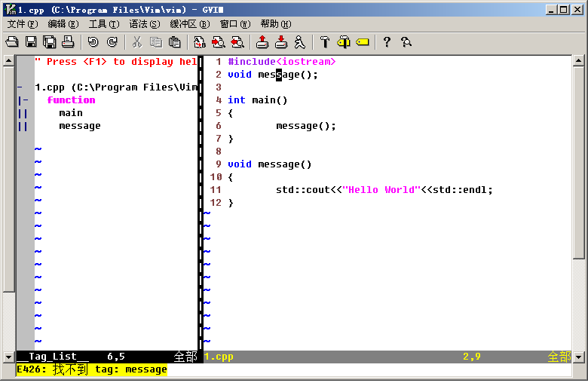Click the right vertical scrollbar thumb
The height and width of the screenshot is (386, 588).
click(579, 162)
